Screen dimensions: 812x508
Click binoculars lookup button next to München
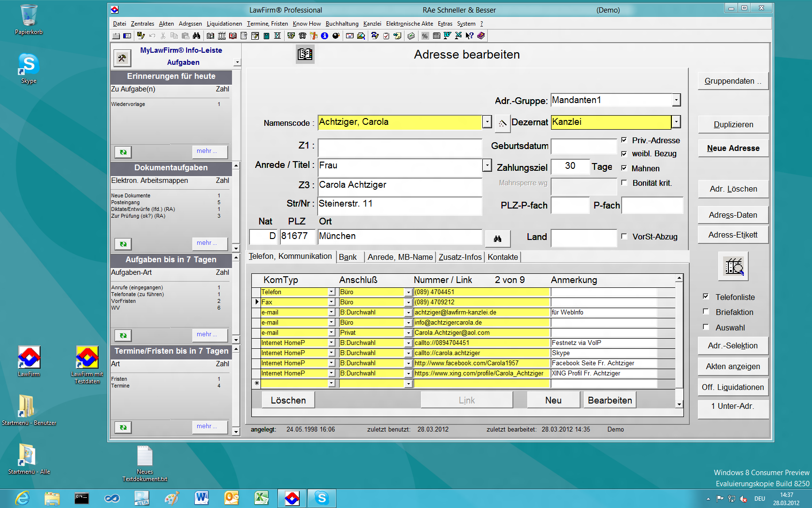(497, 238)
